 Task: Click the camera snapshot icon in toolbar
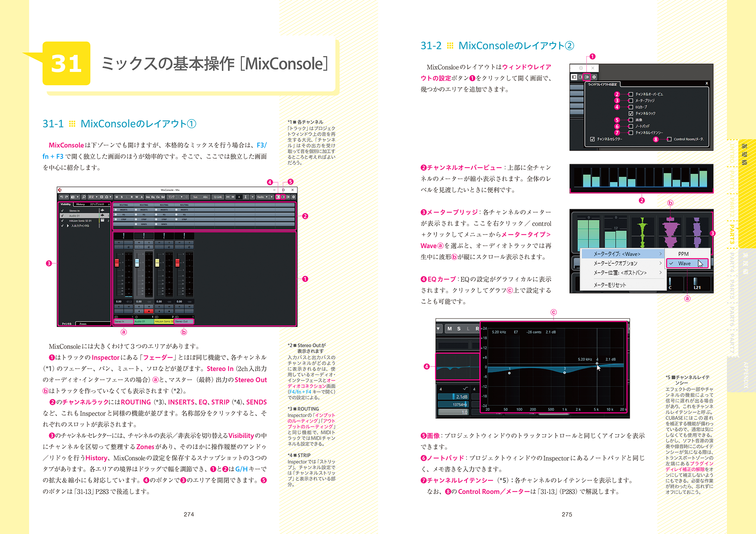(x=73, y=197)
